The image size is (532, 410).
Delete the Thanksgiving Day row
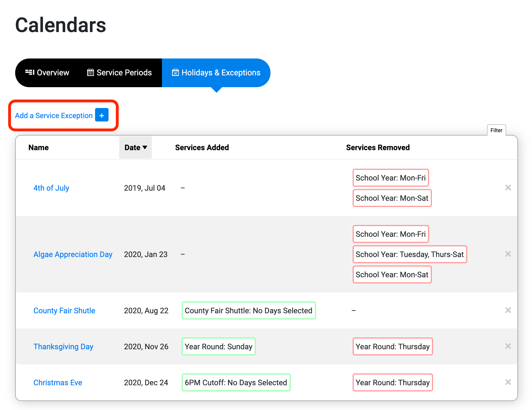(508, 346)
